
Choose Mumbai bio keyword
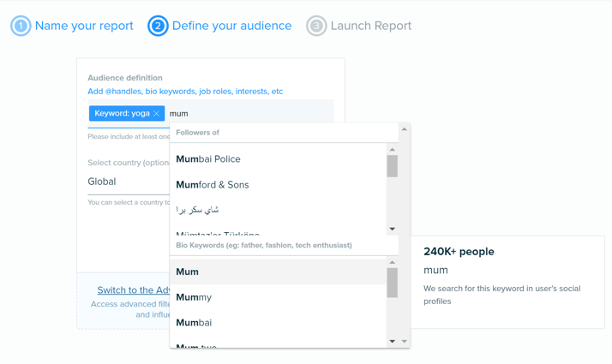tap(278, 323)
